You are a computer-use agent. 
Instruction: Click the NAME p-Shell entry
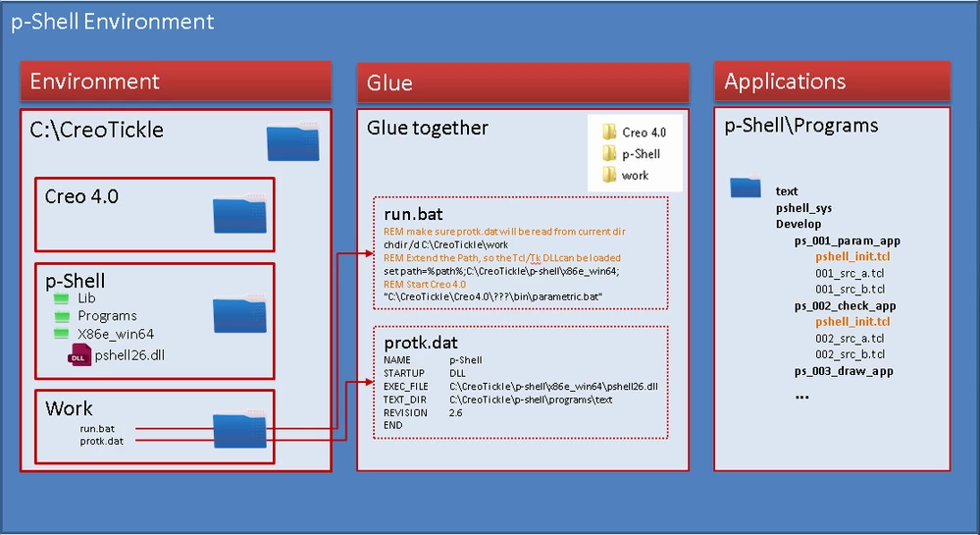433,360
